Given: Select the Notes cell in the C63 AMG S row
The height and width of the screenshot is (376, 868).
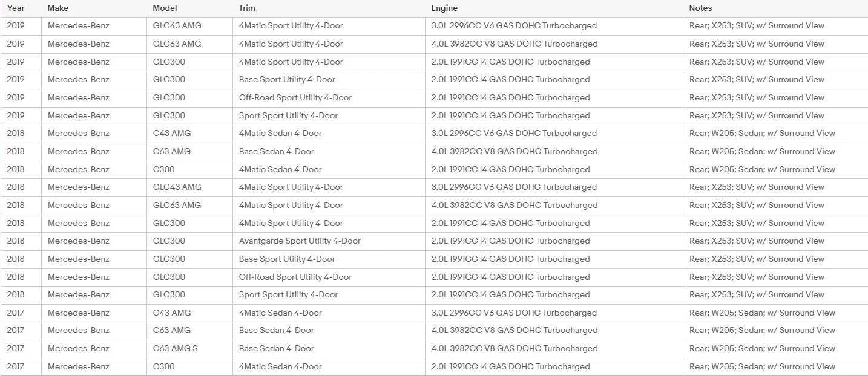Looking at the screenshot, I should click(762, 349).
